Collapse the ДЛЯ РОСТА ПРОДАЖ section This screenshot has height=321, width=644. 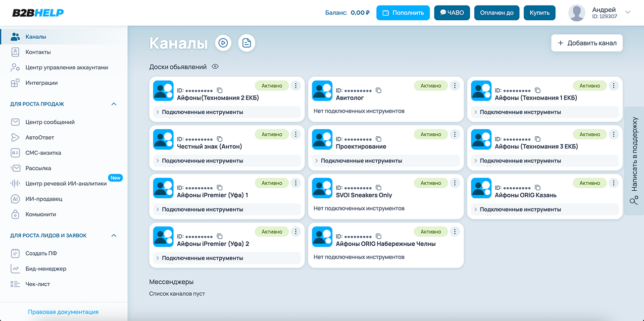pos(114,104)
